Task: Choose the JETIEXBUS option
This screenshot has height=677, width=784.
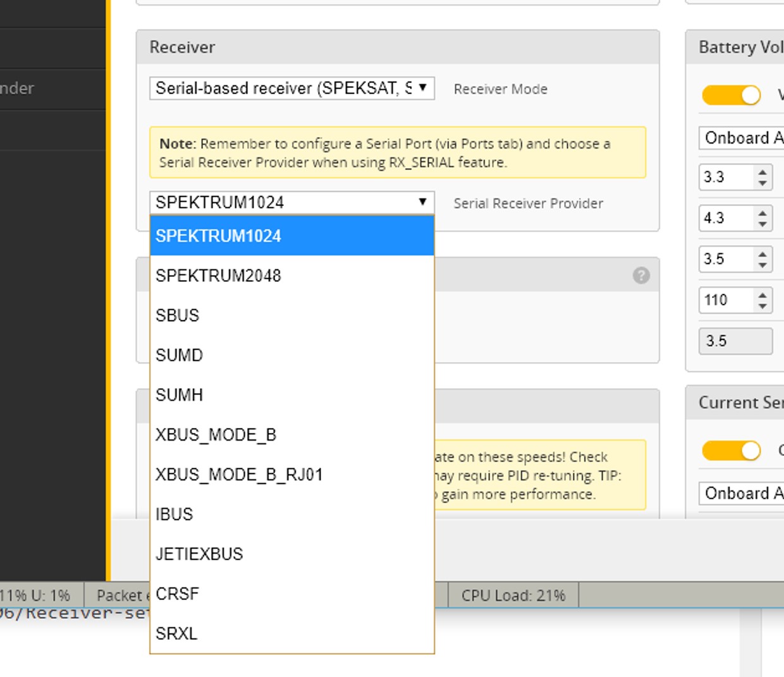Action: (x=291, y=554)
